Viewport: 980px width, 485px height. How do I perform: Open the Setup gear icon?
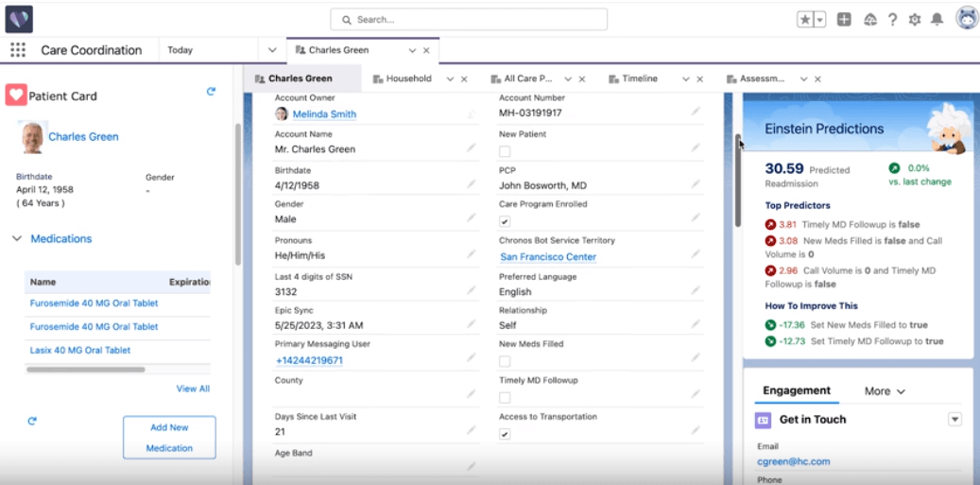coord(914,19)
